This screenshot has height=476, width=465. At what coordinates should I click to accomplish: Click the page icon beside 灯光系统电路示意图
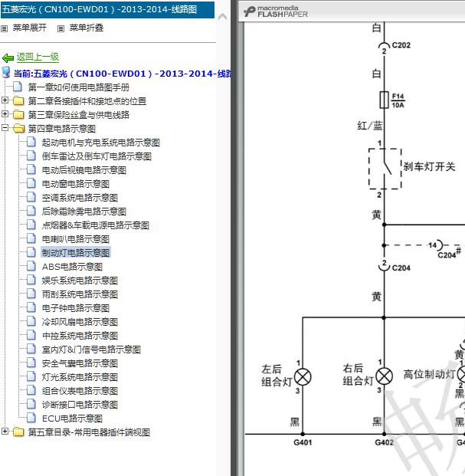[31, 376]
